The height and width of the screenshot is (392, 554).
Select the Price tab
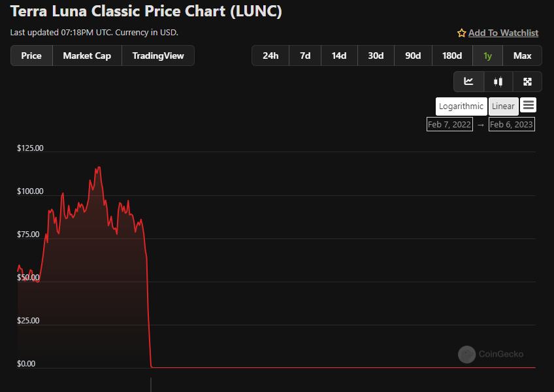(x=31, y=56)
